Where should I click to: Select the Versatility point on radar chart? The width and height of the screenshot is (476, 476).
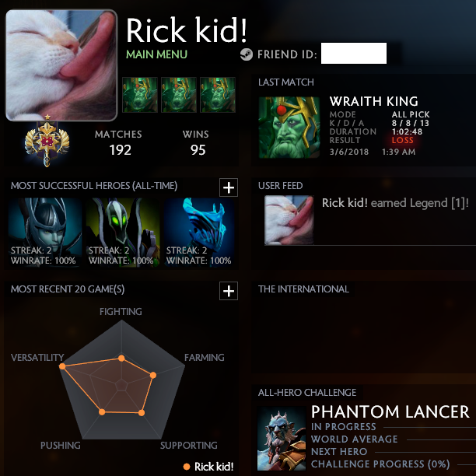(62, 366)
